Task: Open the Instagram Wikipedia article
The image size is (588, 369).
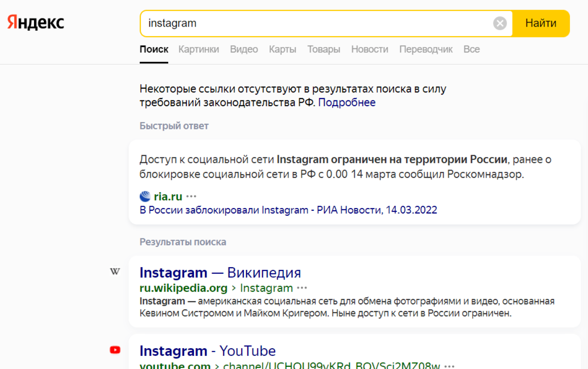Action: point(220,272)
